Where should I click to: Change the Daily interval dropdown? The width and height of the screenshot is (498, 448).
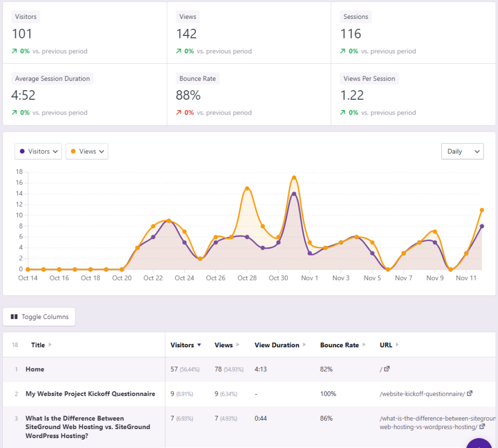pos(462,151)
